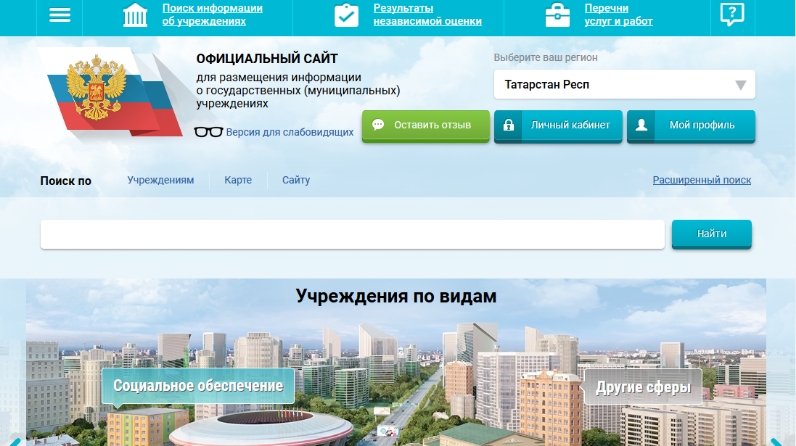Switch search to Сайту tab
This screenshot has width=796, height=446.
296,180
